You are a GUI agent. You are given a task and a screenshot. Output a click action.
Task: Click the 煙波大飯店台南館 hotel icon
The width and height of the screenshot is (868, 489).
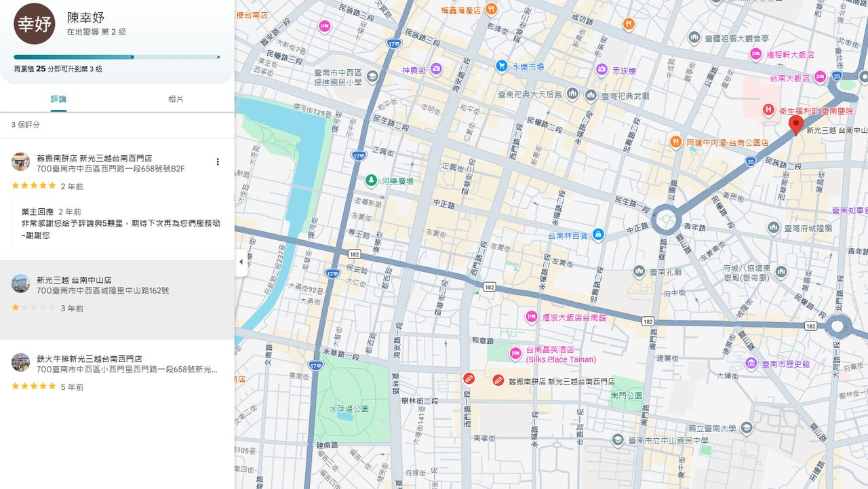pos(532,317)
